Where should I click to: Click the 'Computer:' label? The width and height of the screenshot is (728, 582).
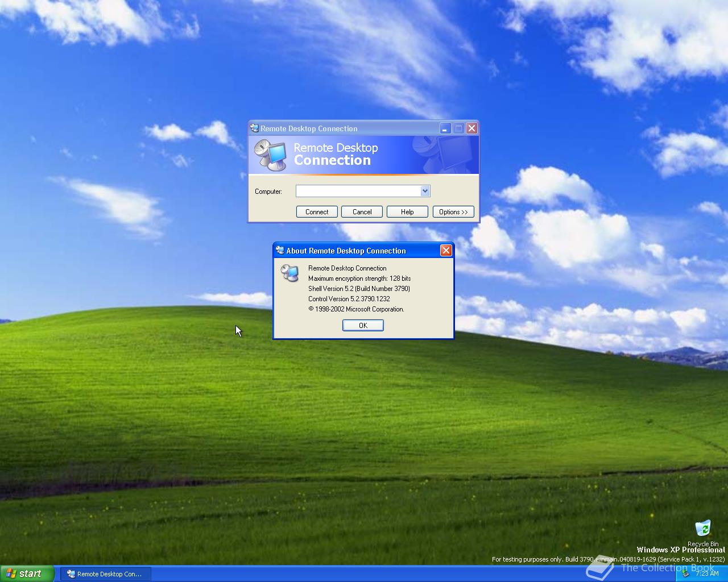click(268, 192)
